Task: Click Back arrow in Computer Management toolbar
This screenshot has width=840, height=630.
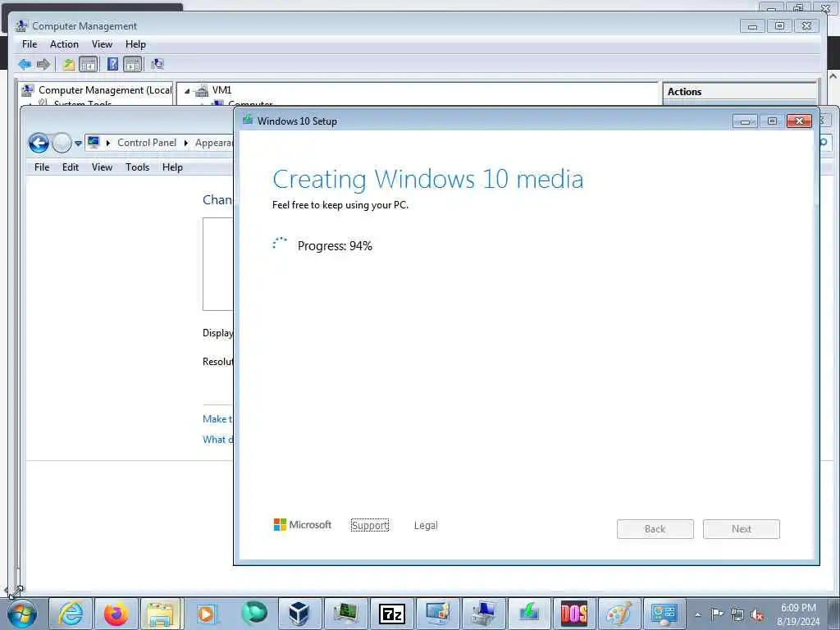Action: tap(25, 64)
